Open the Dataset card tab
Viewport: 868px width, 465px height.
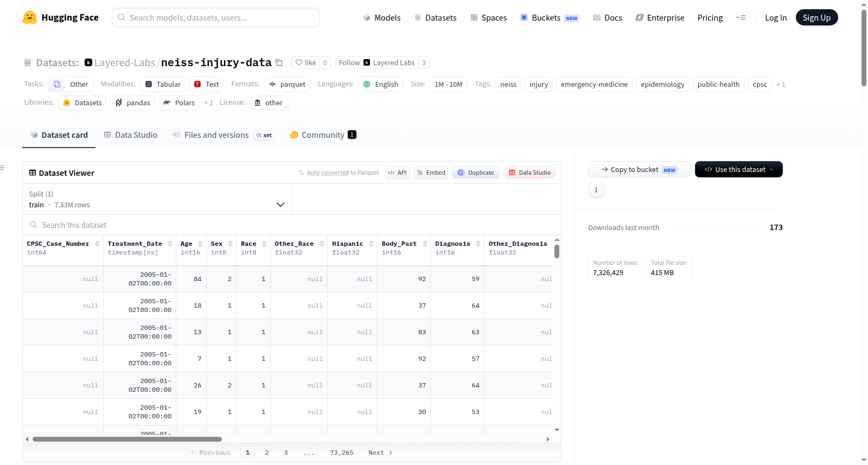(59, 135)
